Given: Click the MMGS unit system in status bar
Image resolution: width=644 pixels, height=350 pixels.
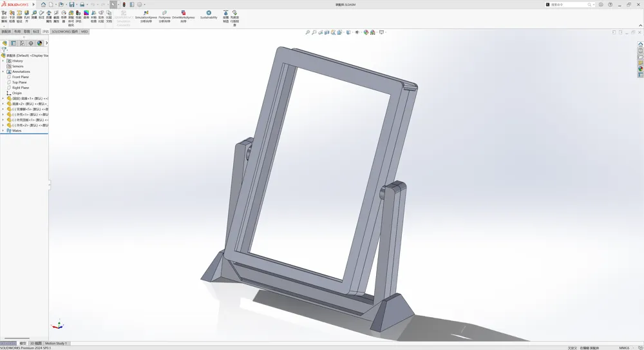Looking at the screenshot, I should pos(624,348).
